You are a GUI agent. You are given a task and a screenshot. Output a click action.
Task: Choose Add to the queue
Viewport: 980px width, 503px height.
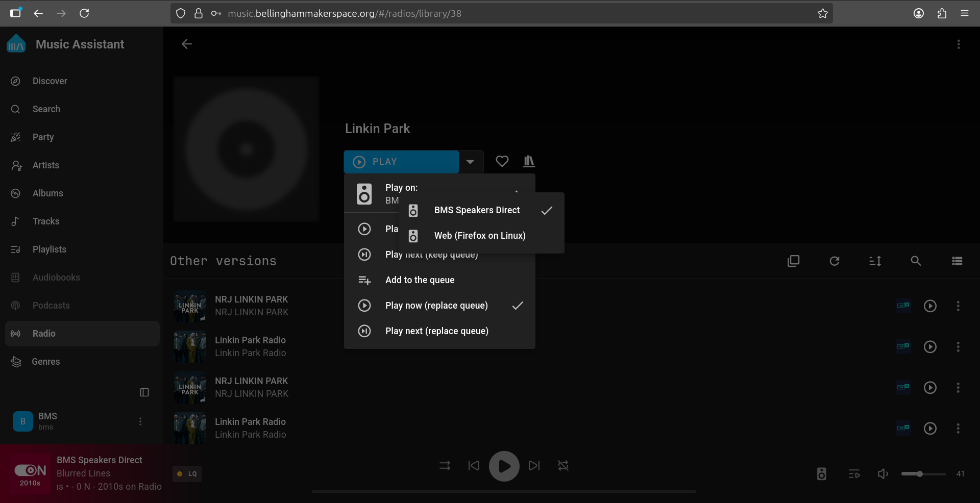pos(439,280)
